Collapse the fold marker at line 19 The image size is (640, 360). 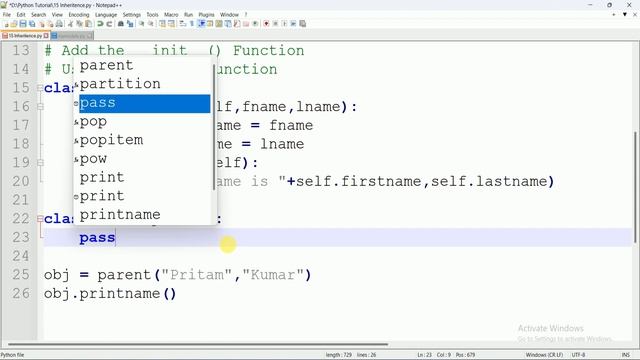coord(40,162)
